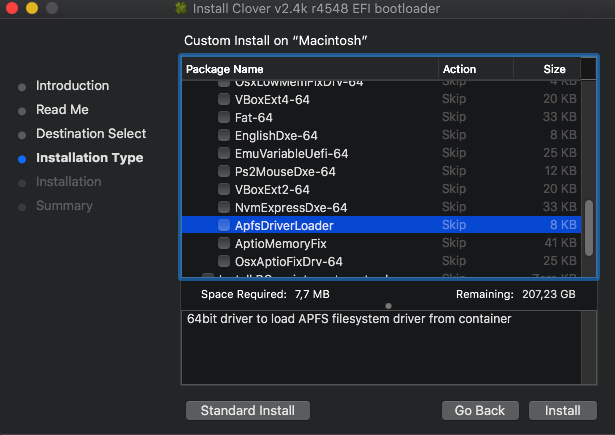Click the Introduction step in sidebar
The height and width of the screenshot is (435, 615).
point(72,86)
